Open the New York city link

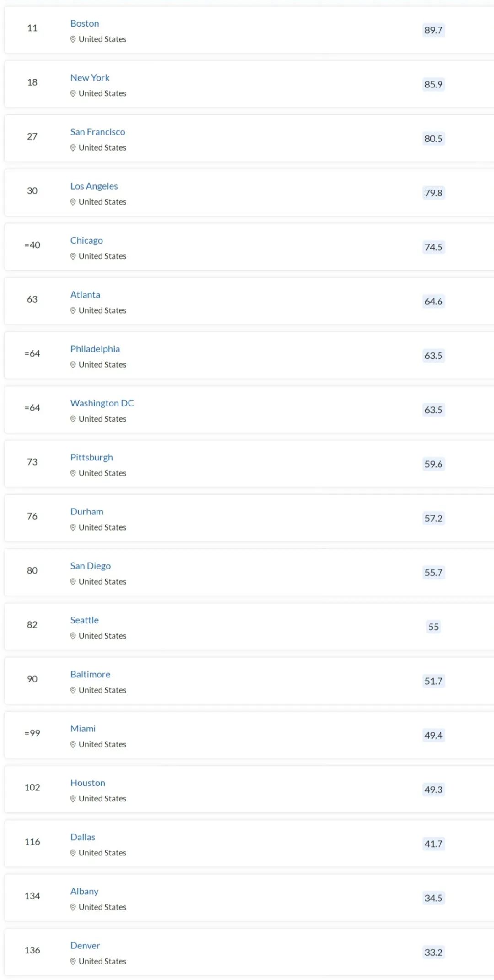click(x=90, y=78)
